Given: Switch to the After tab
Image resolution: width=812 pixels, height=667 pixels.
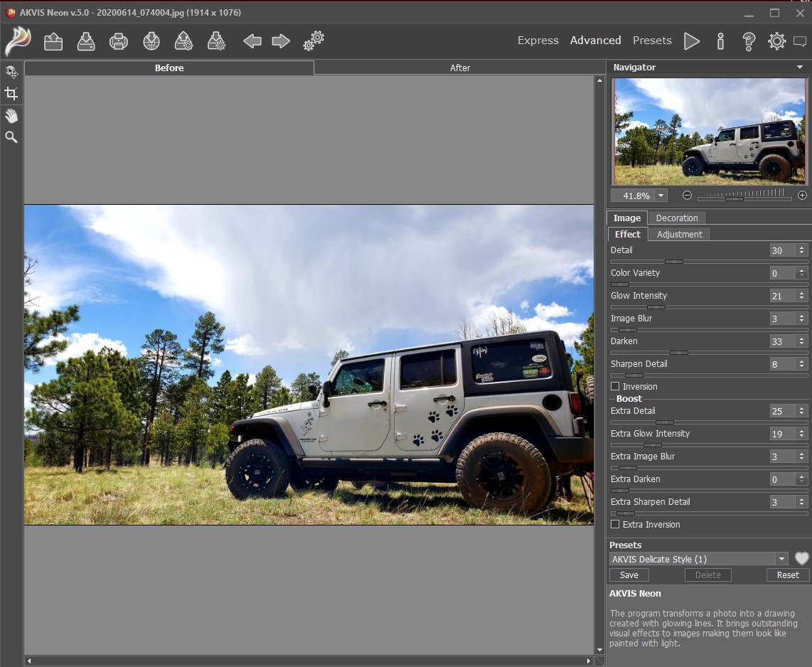Looking at the screenshot, I should (x=459, y=68).
